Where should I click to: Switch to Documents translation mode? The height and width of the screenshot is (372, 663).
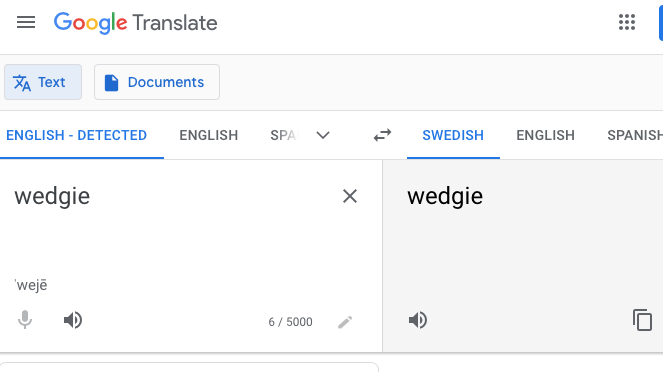[x=157, y=82]
